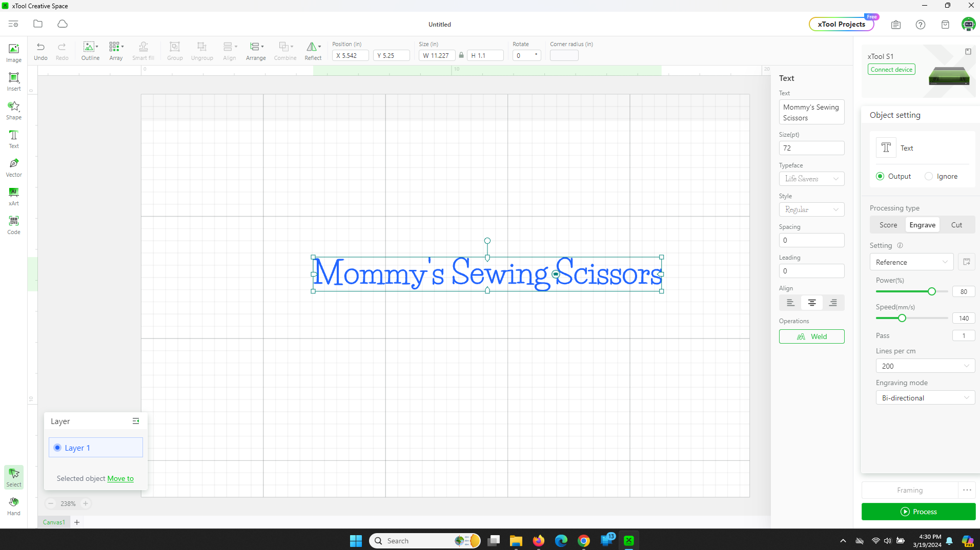Open the cloud storage icon

[63, 24]
